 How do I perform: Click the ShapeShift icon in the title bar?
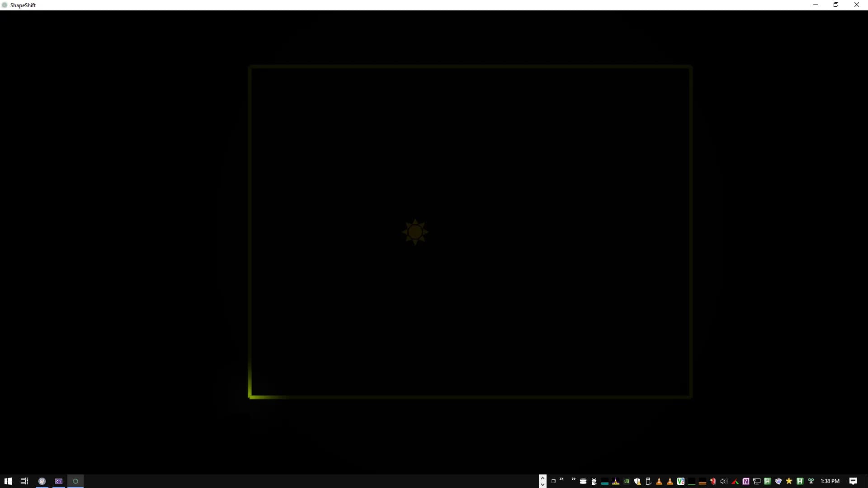coord(5,5)
